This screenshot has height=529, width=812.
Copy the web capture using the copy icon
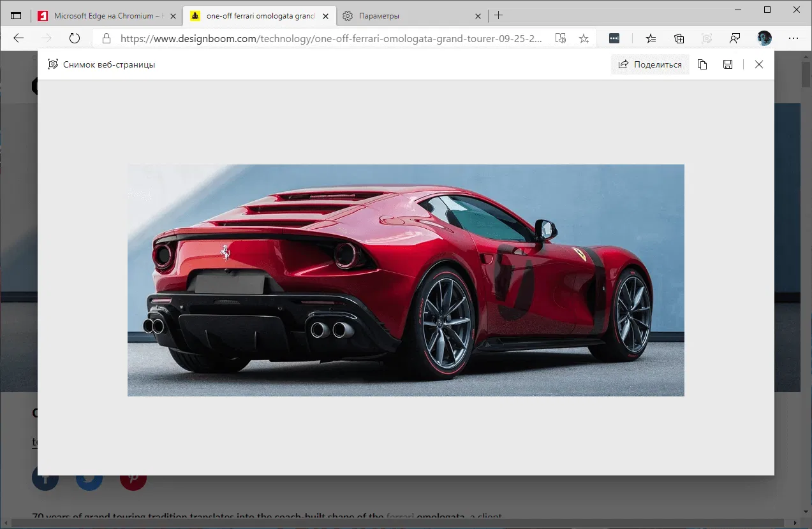click(702, 64)
